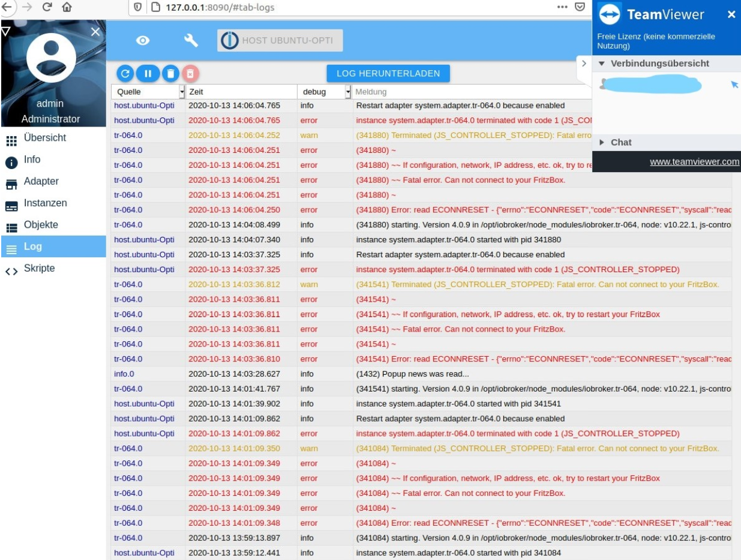The image size is (741, 560).
Task: Refresh the log with the reload icon
Action: (126, 74)
